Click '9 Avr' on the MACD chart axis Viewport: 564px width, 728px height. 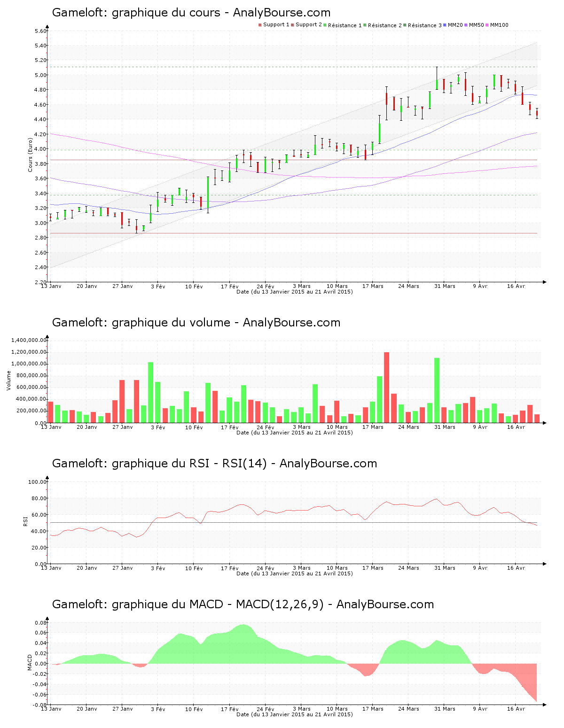[x=480, y=709]
